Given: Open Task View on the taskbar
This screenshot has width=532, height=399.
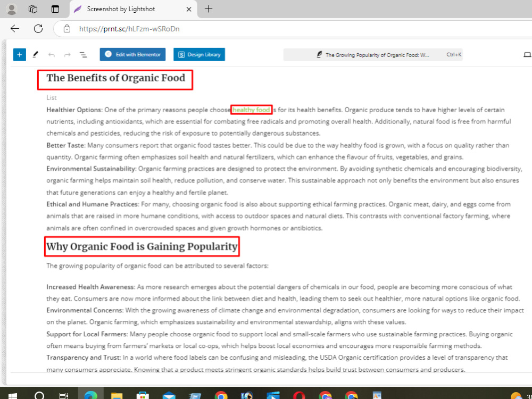Looking at the screenshot, I should click(63, 396).
